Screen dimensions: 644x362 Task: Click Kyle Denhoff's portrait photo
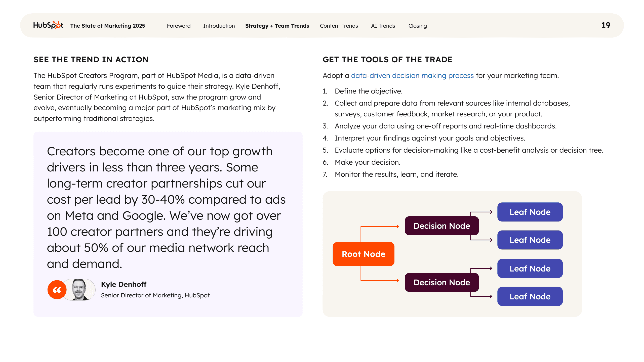click(79, 290)
